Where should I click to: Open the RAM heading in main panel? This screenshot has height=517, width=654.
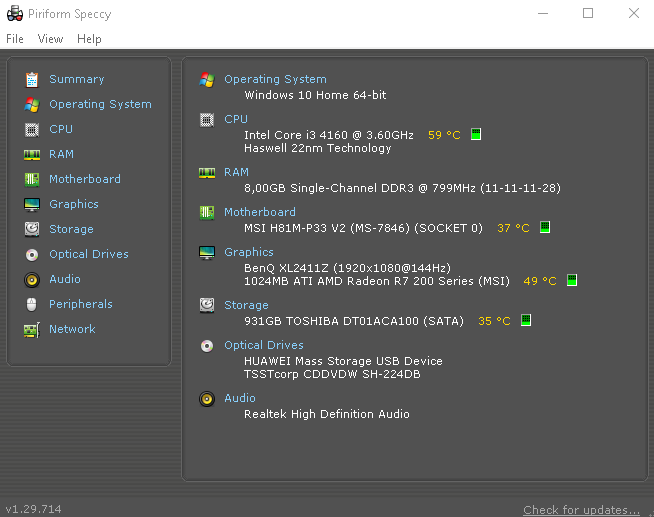click(x=236, y=172)
